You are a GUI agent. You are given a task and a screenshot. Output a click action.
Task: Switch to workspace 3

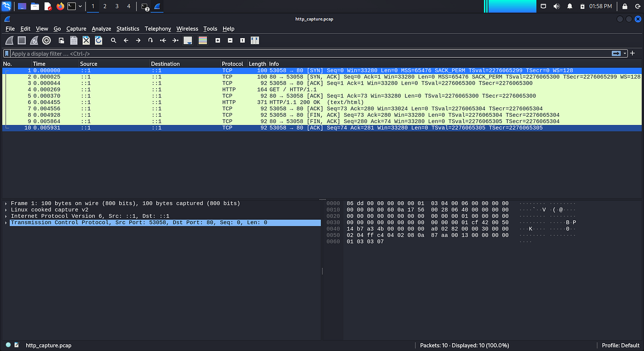coord(117,6)
